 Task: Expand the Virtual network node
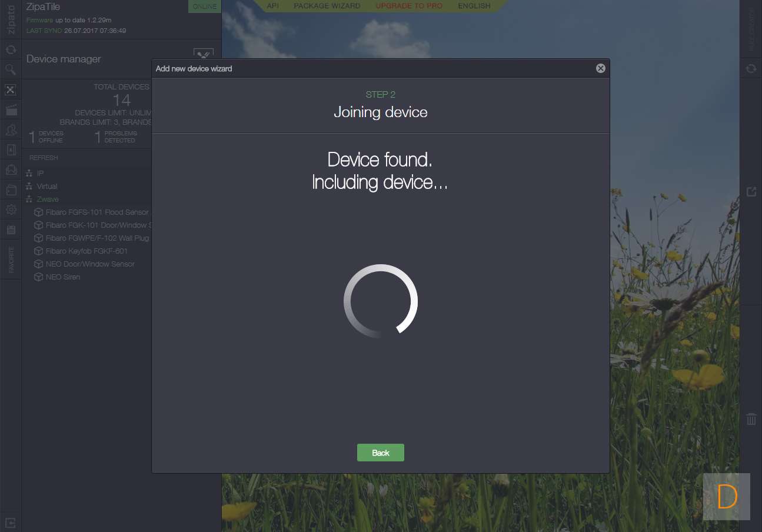(x=47, y=186)
